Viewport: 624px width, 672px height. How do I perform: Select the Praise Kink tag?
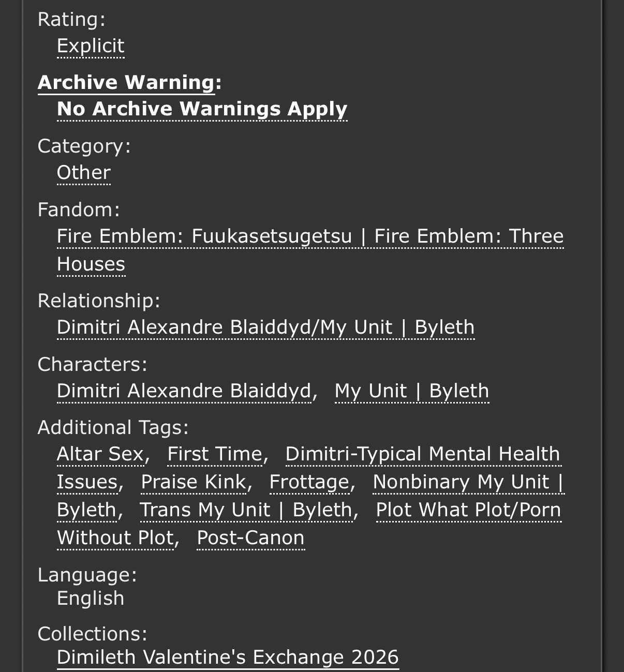click(x=193, y=482)
